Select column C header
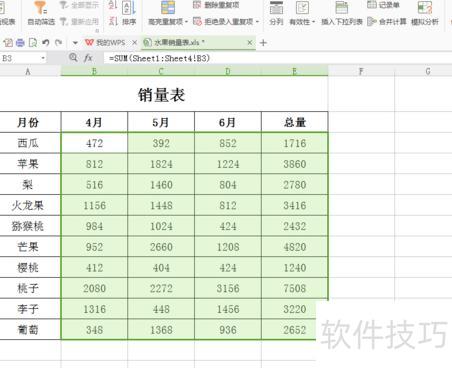 [x=161, y=71]
